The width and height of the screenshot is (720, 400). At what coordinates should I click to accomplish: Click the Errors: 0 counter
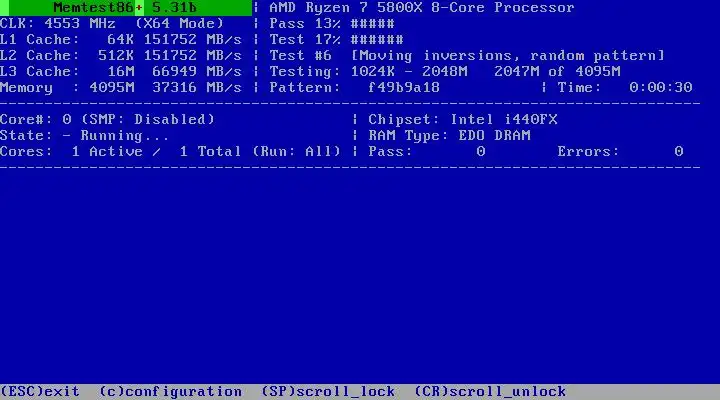(620, 152)
